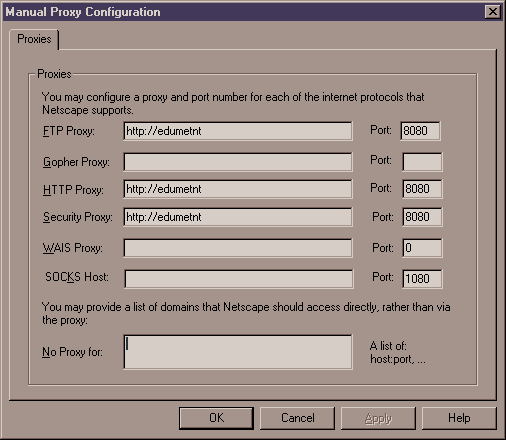Confirm settings with the OK button
Screen dimensions: 506x440
[216, 418]
